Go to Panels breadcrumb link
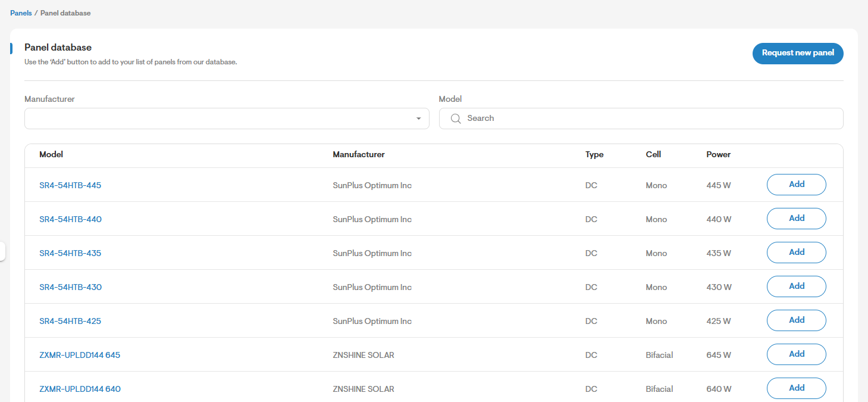 point(21,13)
